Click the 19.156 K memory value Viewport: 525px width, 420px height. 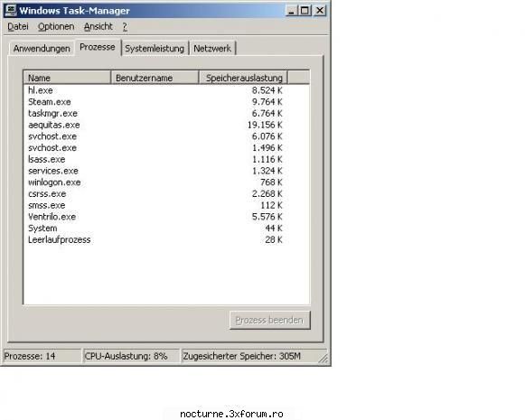265,125
